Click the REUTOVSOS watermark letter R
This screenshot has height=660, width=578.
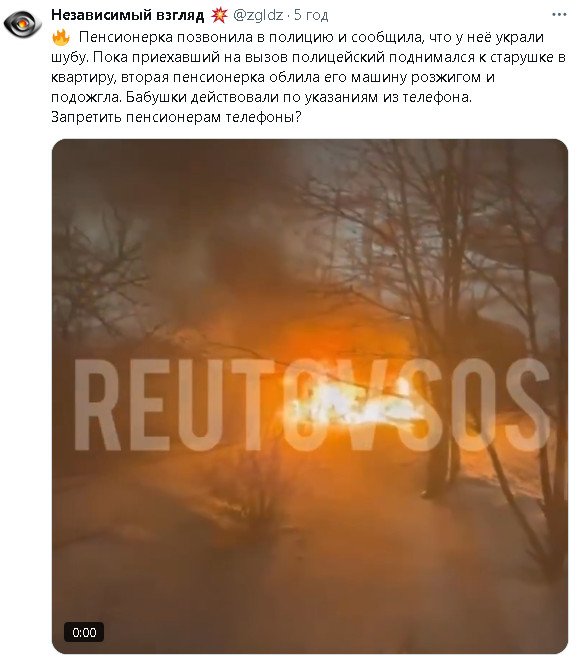click(x=97, y=405)
